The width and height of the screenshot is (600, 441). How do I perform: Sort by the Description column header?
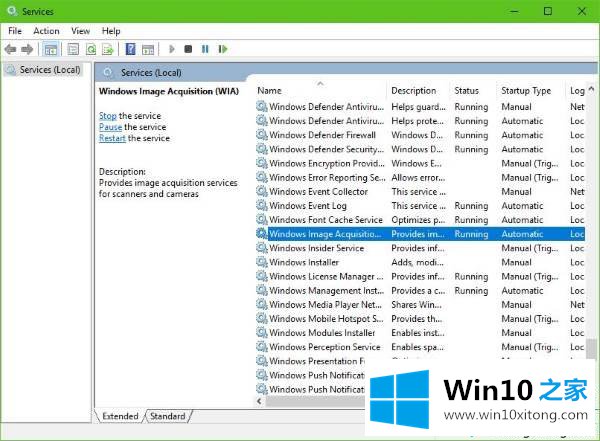click(414, 91)
